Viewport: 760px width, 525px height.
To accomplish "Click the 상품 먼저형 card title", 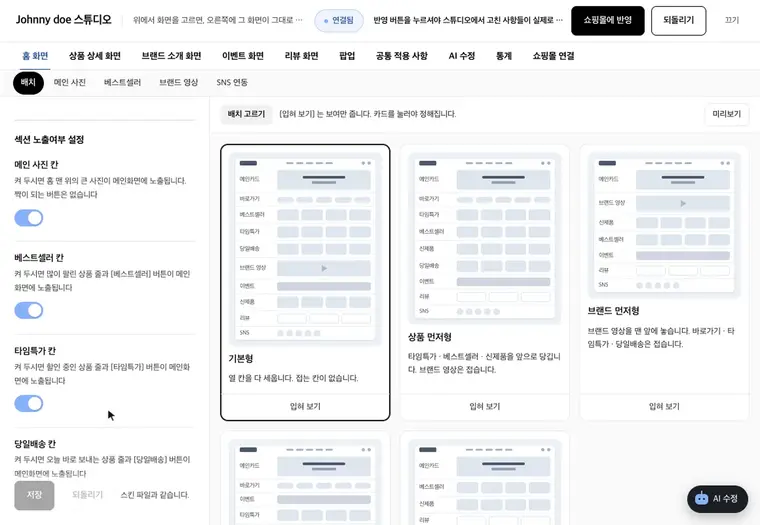I will [x=430, y=337].
